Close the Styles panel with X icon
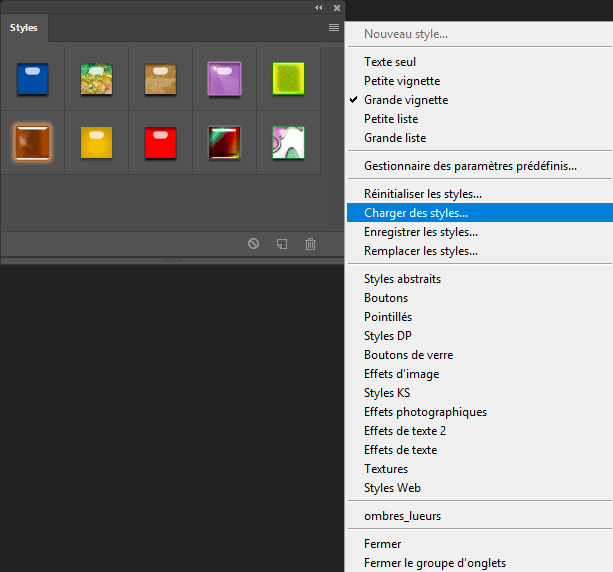The width and height of the screenshot is (613, 572). (x=335, y=7)
